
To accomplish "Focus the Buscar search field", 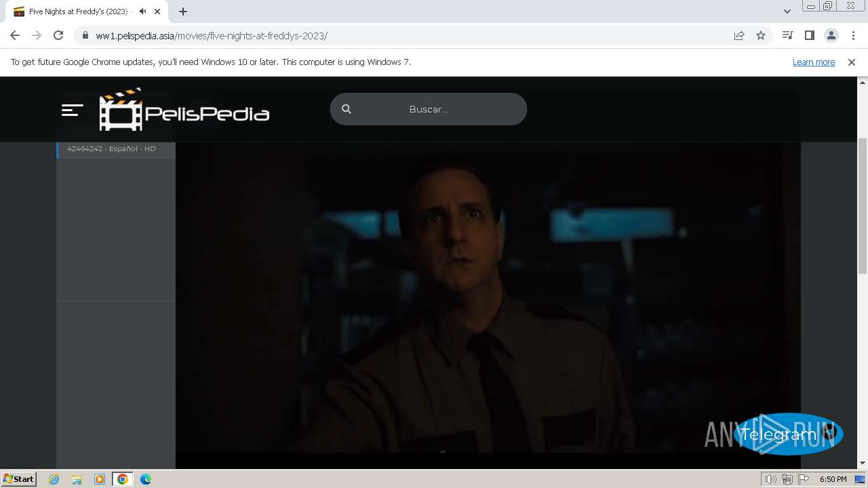I will (x=429, y=109).
